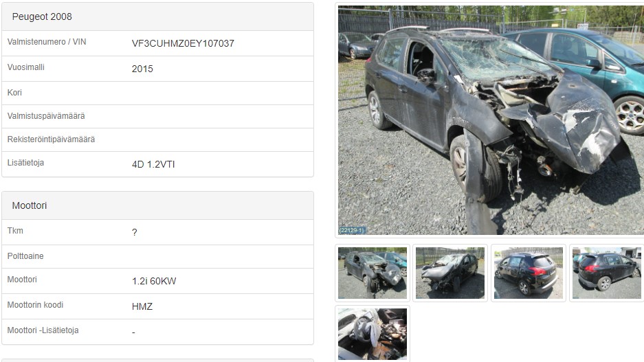Select the interior airbag thumbnail photo
This screenshot has height=362, width=644.
pyautogui.click(x=372, y=334)
